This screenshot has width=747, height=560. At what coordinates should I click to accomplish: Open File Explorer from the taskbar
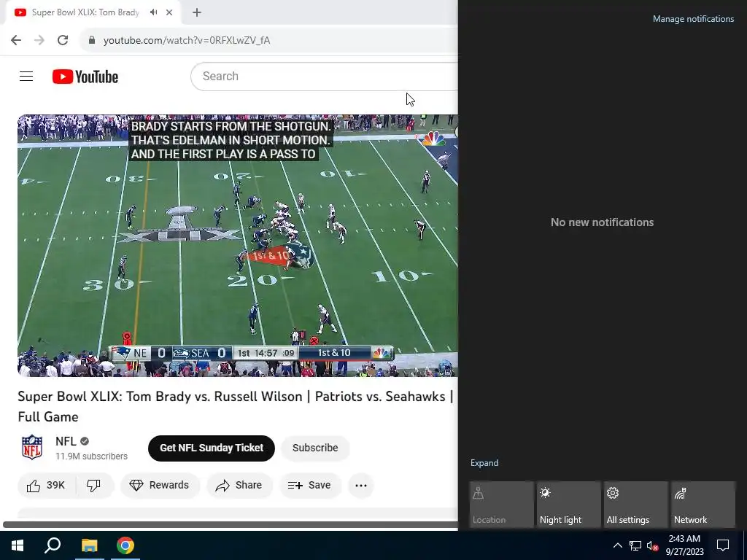click(x=89, y=545)
